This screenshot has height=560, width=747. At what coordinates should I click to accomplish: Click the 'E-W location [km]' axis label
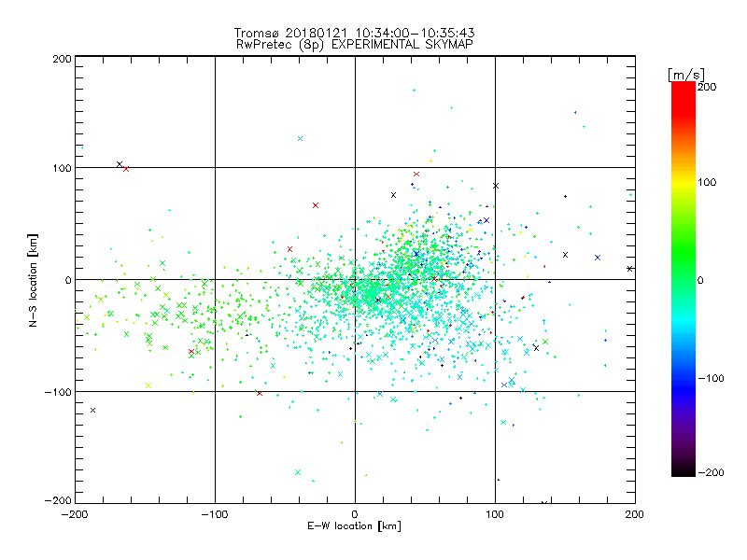355,526
